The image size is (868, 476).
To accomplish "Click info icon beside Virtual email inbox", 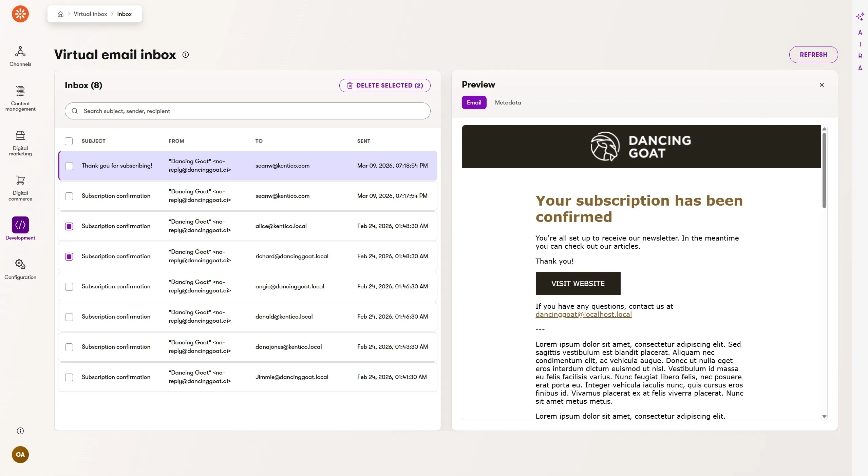I will coord(186,55).
